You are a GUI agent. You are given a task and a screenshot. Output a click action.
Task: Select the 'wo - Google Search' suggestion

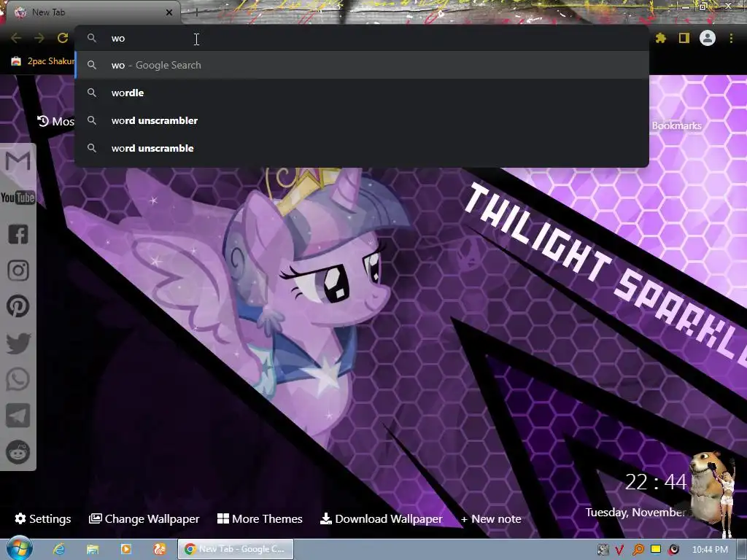[362, 65]
